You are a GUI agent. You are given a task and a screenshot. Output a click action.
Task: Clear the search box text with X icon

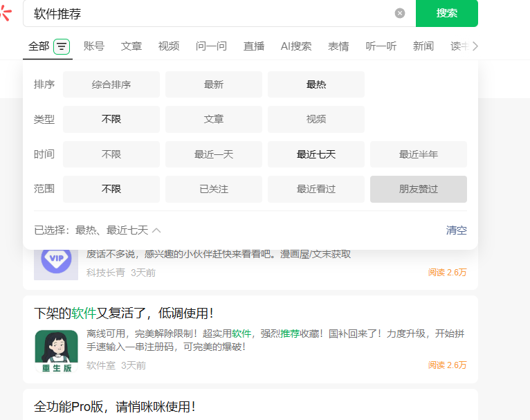400,13
